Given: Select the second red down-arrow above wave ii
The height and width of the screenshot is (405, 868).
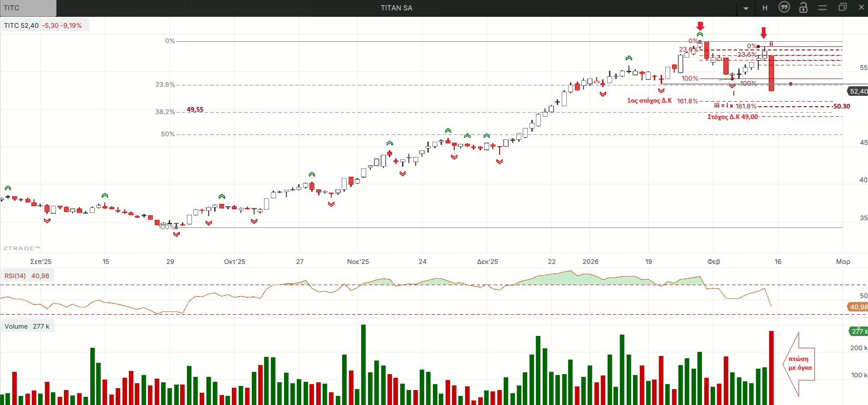Looking at the screenshot, I should click(764, 32).
